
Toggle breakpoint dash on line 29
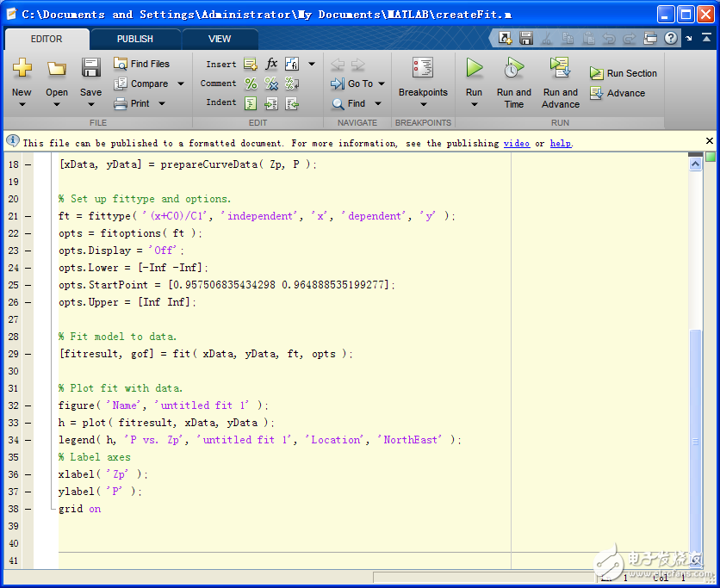[28, 354]
